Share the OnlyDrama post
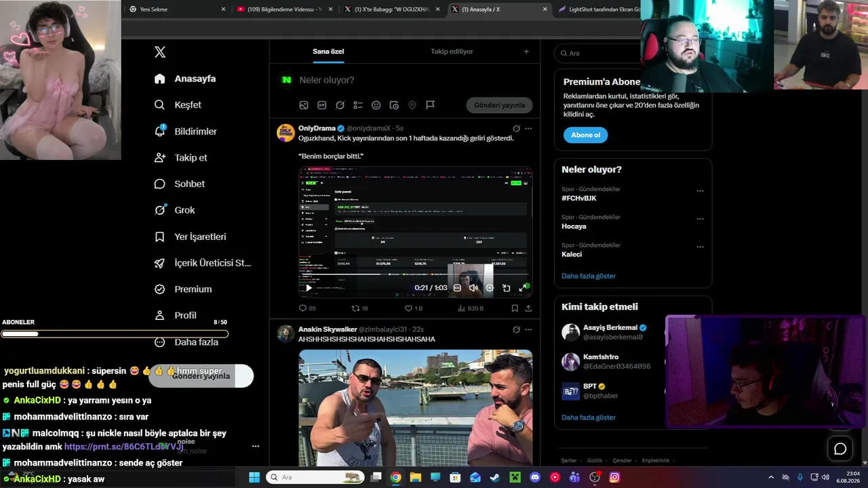The width and height of the screenshot is (868, 488). coord(528,308)
